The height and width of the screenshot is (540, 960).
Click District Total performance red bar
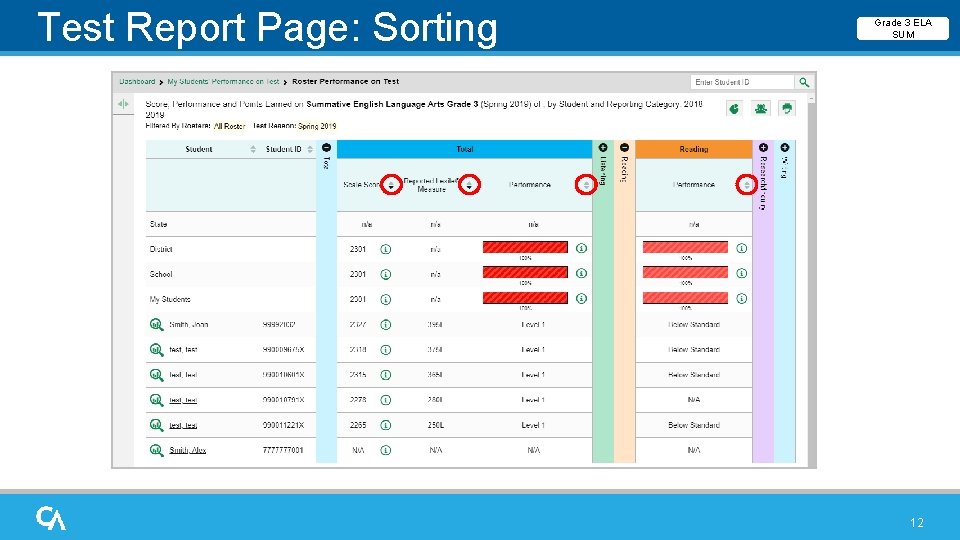coord(525,247)
